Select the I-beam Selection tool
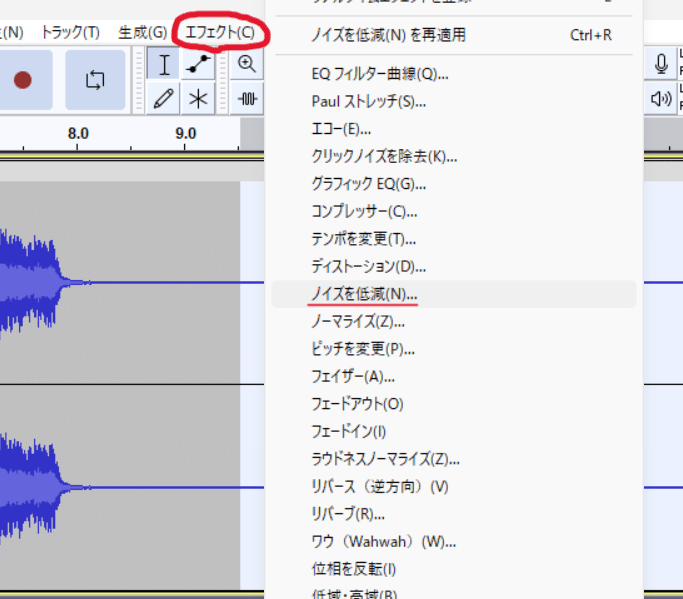This screenshot has width=683, height=599. coord(163,64)
